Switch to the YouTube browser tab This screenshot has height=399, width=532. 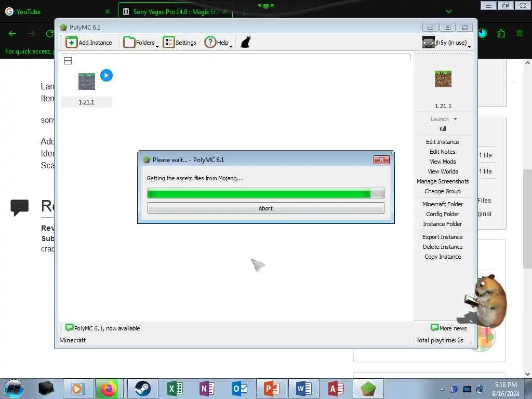pos(58,11)
